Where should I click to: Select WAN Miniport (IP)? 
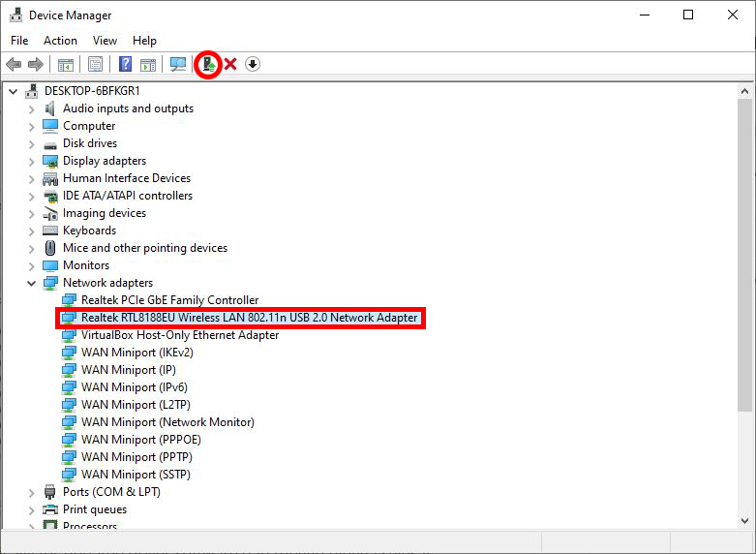click(x=128, y=370)
